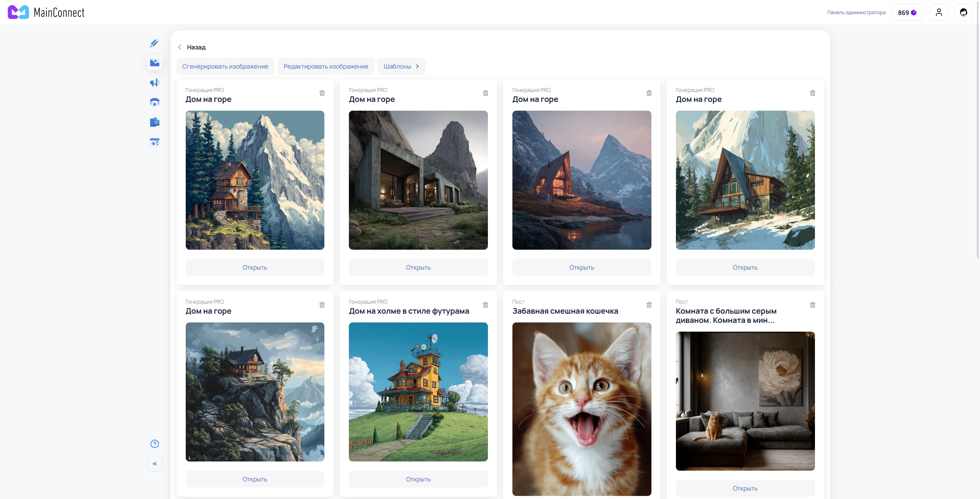Image resolution: width=980 pixels, height=499 pixels.
Task: Open the calendar planner sidebar icon
Action: 154,142
